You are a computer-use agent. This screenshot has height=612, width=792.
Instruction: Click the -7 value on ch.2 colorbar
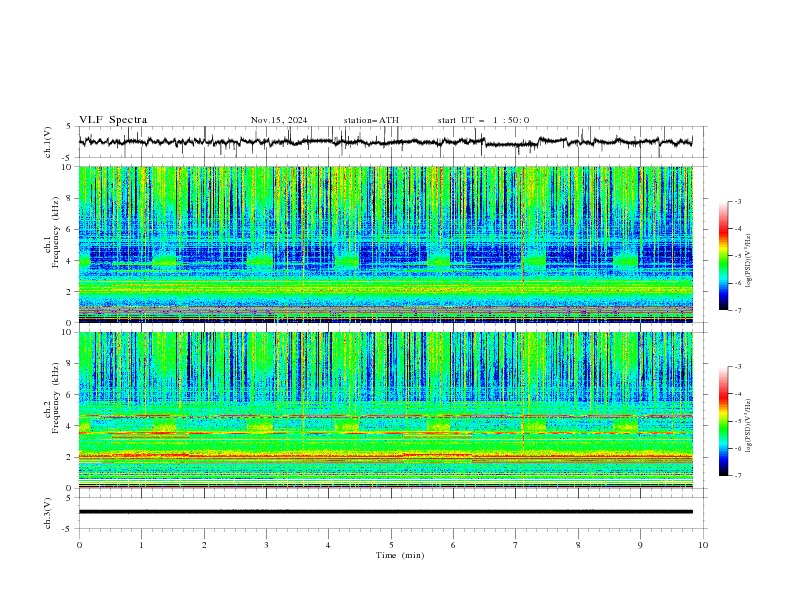(x=738, y=475)
